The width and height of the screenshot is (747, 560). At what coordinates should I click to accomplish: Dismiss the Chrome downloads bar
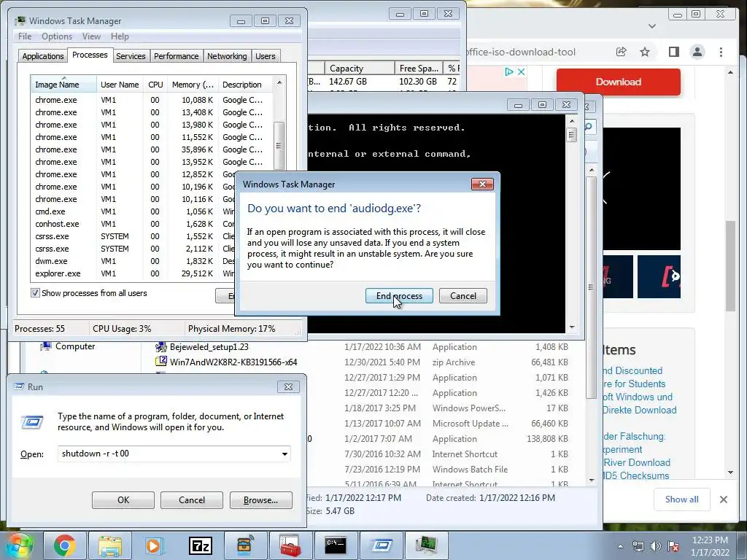click(x=724, y=499)
